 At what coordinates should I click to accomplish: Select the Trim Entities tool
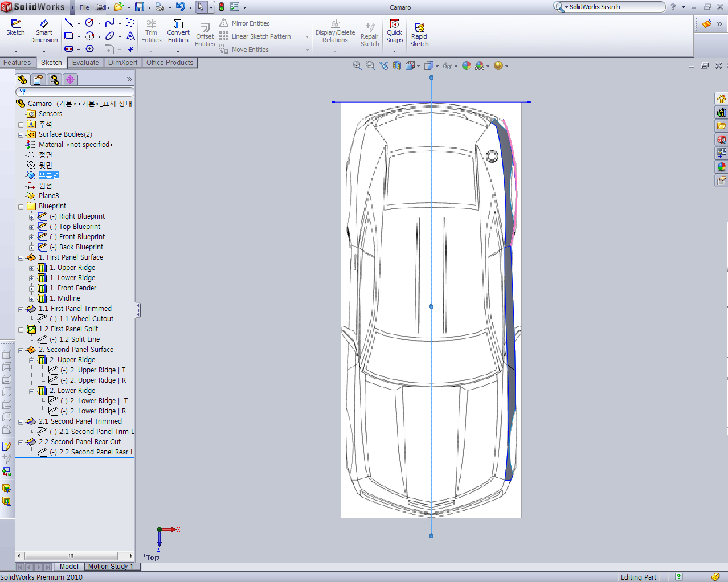point(151,31)
